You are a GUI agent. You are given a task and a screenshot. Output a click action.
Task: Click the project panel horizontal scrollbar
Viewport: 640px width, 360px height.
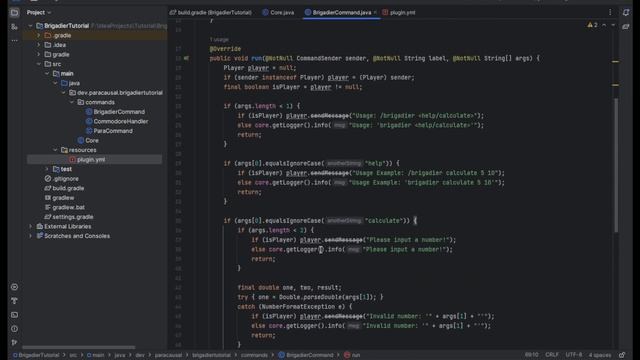click(x=78, y=347)
